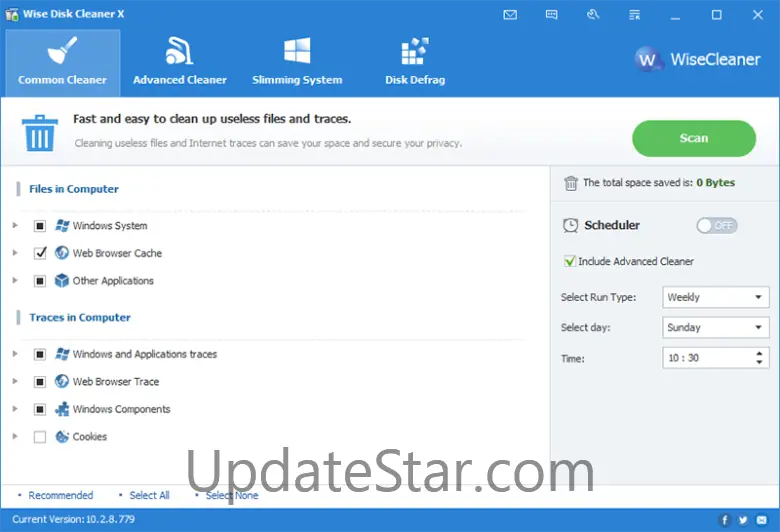Open the Facebook icon in status bar
Screen dimensions: 780x532
coord(724,520)
